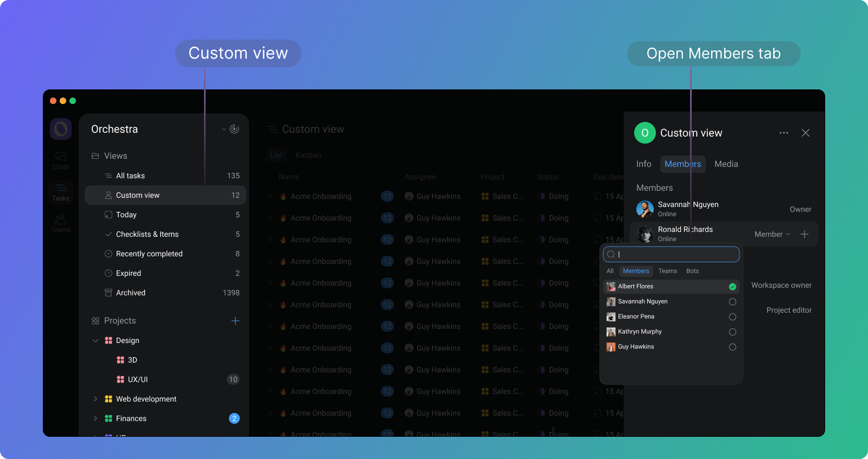
Task: Uncheck Albert Flores in member list
Action: tap(732, 287)
